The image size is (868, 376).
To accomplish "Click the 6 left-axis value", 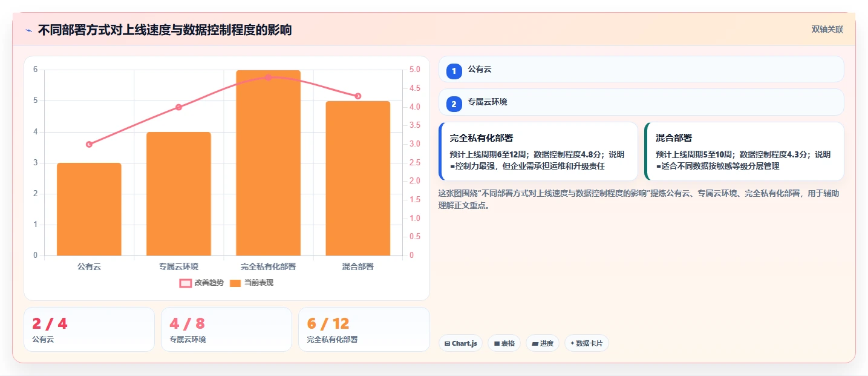I will tap(35, 70).
